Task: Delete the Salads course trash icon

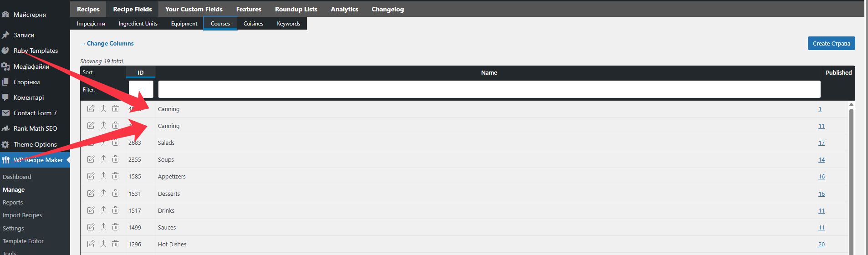Action: pos(115,143)
